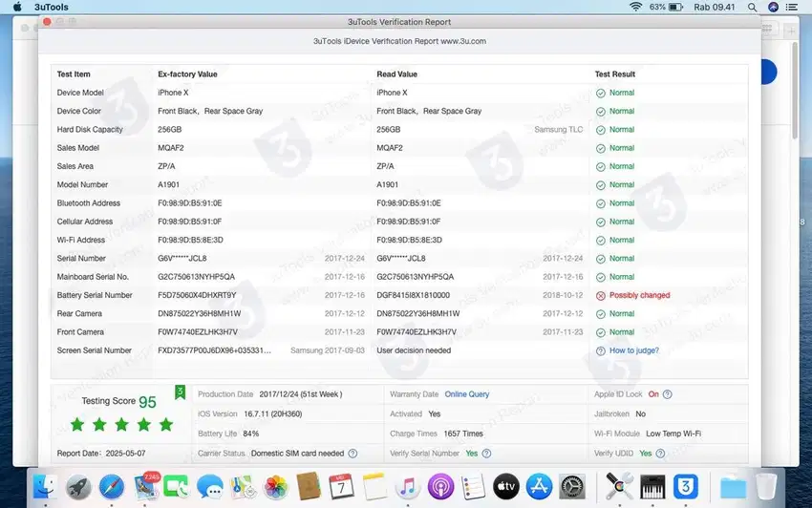
Task: Click the Possibly changed battery result
Action: click(639, 295)
